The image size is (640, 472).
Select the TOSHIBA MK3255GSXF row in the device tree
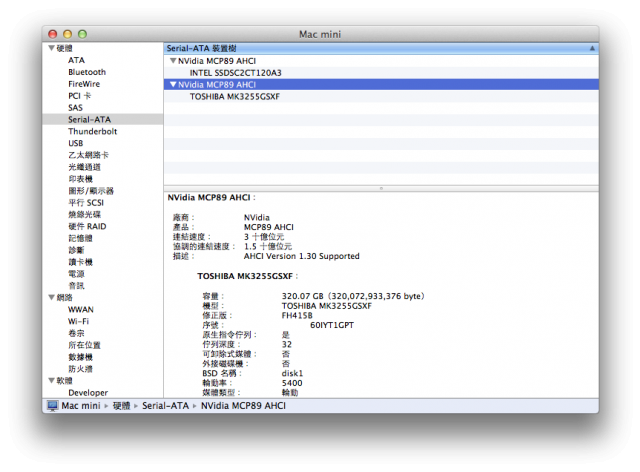coord(381,96)
